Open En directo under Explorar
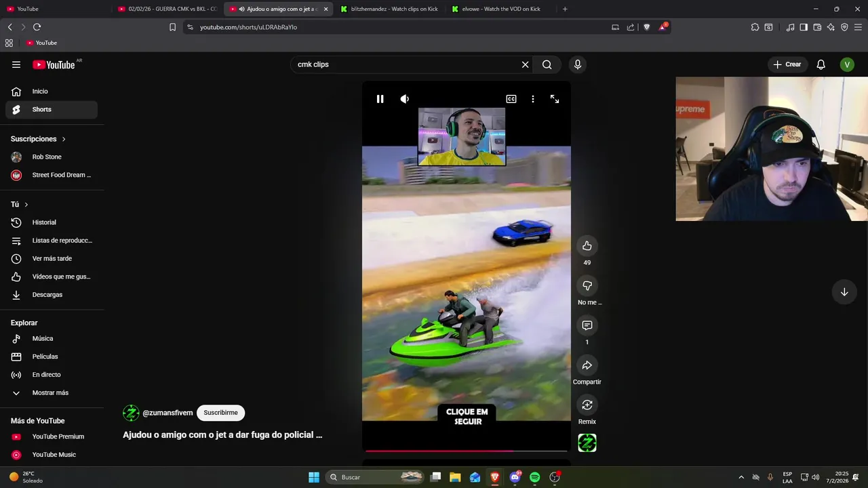This screenshot has width=868, height=488. pos(52,375)
